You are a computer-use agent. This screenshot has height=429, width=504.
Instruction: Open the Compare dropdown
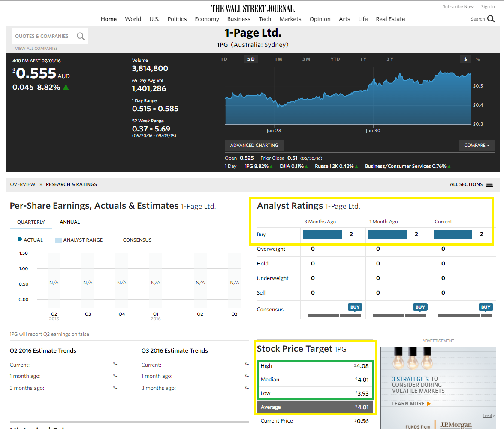click(x=477, y=146)
